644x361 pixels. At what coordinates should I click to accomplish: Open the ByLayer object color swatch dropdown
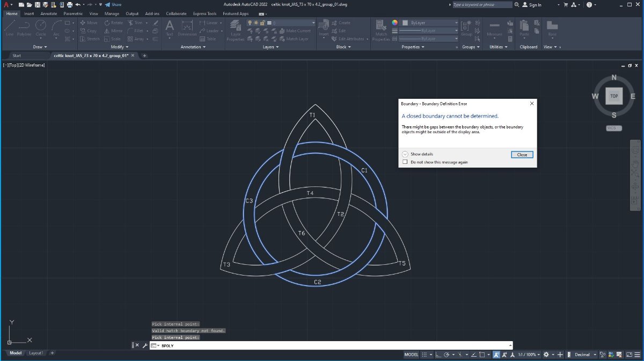point(430,23)
